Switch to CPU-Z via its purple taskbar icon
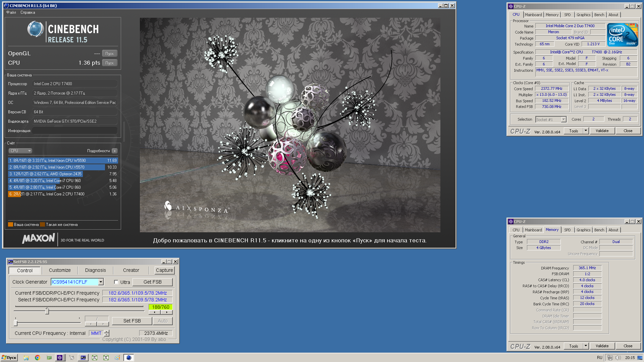The height and width of the screenshot is (362, 644). (x=60, y=358)
